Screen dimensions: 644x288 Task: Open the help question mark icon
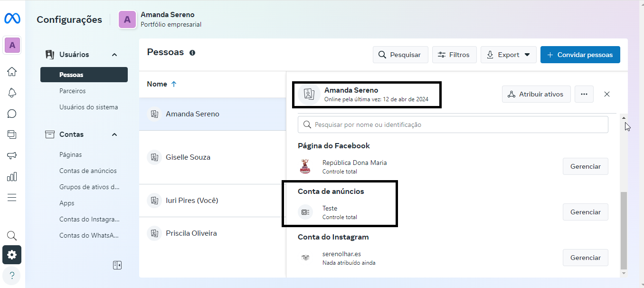click(x=12, y=275)
